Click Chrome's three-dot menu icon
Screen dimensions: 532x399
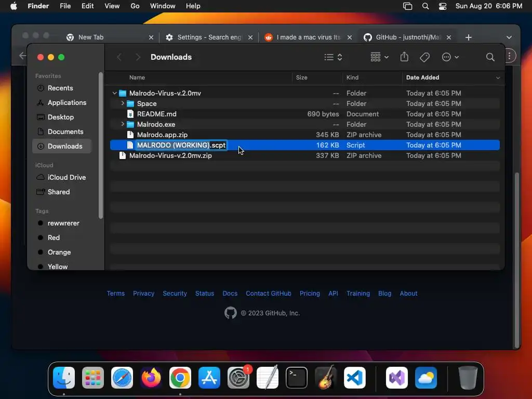coord(509,56)
